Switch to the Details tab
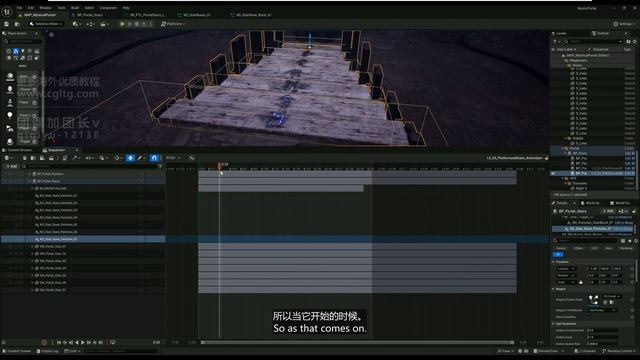 point(560,203)
